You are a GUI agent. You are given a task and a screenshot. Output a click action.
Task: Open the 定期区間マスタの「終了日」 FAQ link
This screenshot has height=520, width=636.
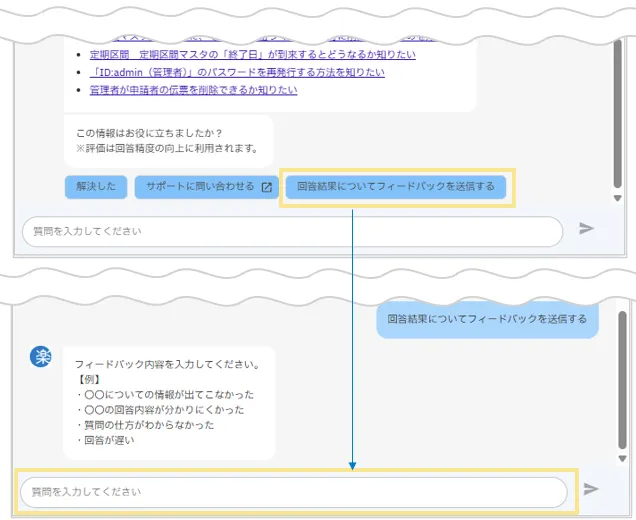[x=252, y=54]
